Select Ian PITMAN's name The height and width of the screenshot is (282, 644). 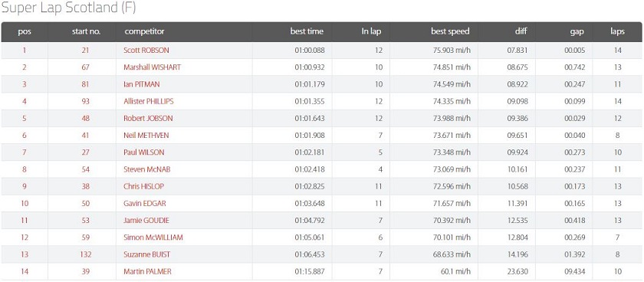click(x=142, y=84)
